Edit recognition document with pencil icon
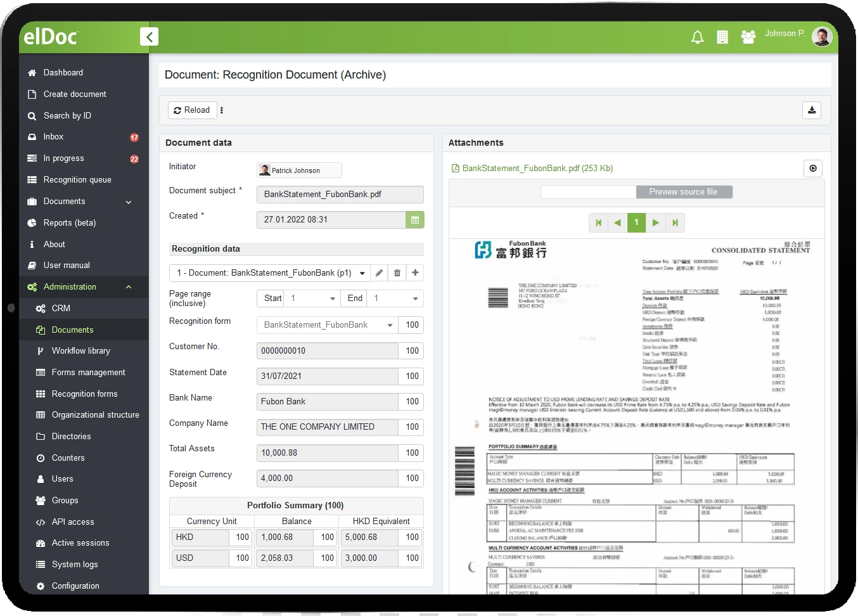858x616 pixels. click(379, 273)
